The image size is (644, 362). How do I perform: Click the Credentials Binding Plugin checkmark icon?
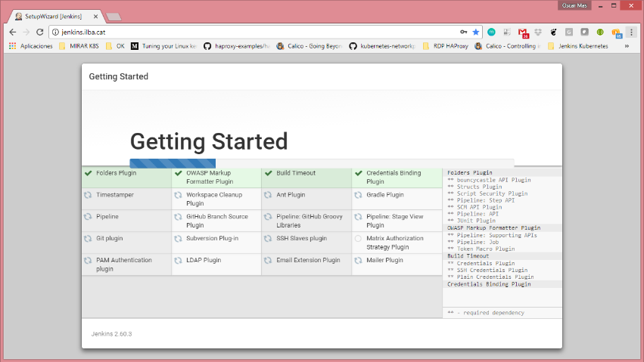359,173
